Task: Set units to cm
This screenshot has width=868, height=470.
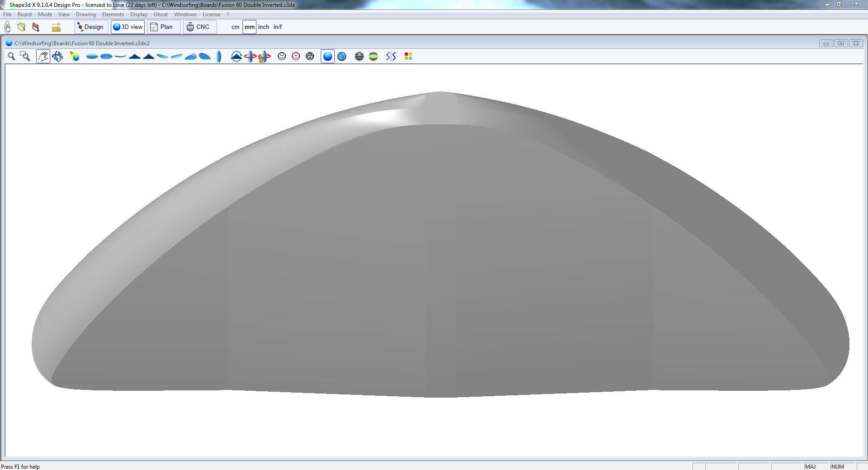Action: point(235,27)
